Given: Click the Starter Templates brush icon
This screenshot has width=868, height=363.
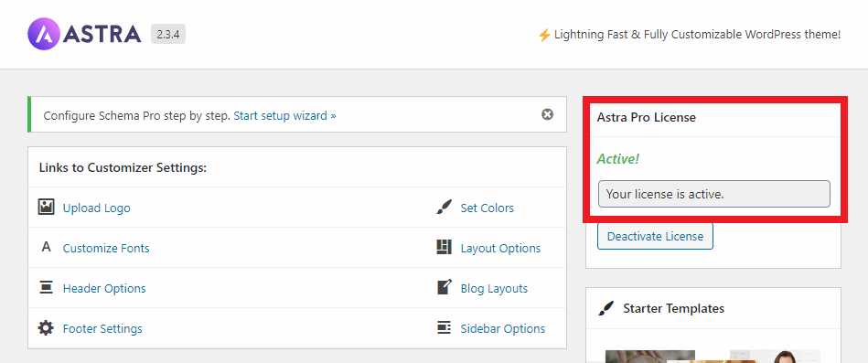Looking at the screenshot, I should point(606,308).
